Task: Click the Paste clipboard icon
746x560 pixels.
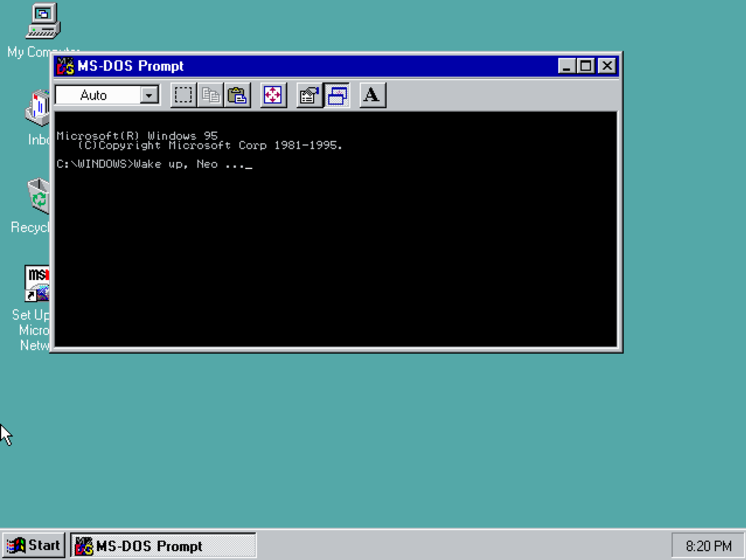Action: coord(237,95)
